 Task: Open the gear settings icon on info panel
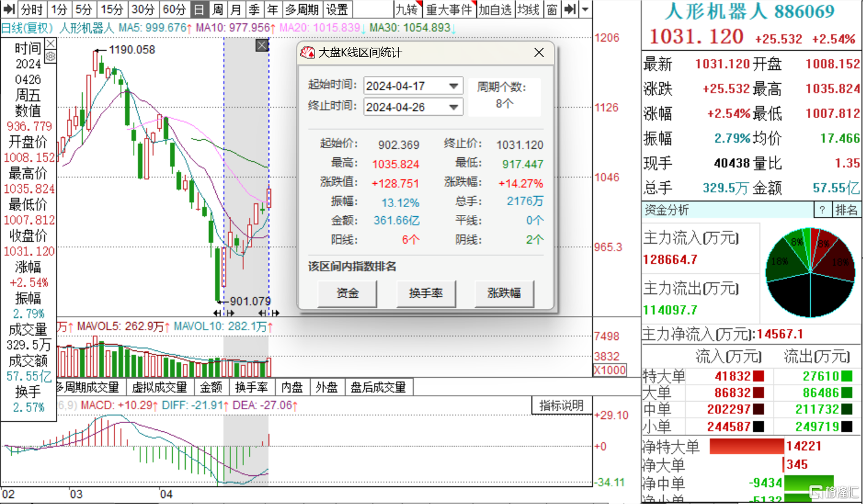tap(51, 56)
